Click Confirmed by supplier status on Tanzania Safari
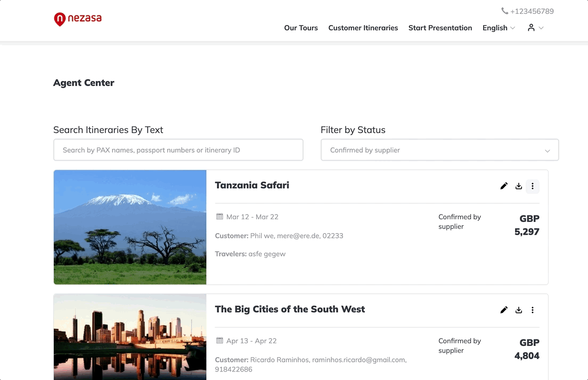 point(460,221)
